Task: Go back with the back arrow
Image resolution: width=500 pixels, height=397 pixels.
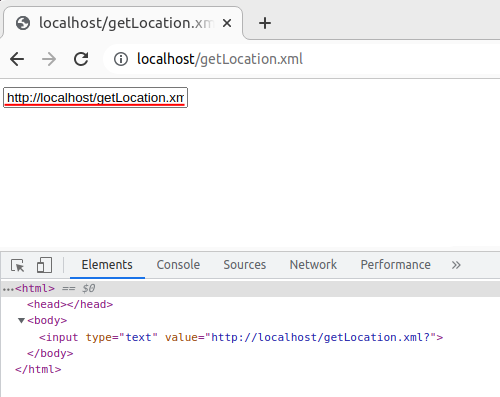Action: 17,59
